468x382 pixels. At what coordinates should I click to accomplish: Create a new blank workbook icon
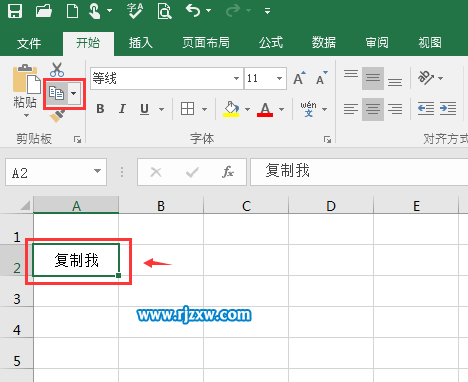[x=72, y=11]
